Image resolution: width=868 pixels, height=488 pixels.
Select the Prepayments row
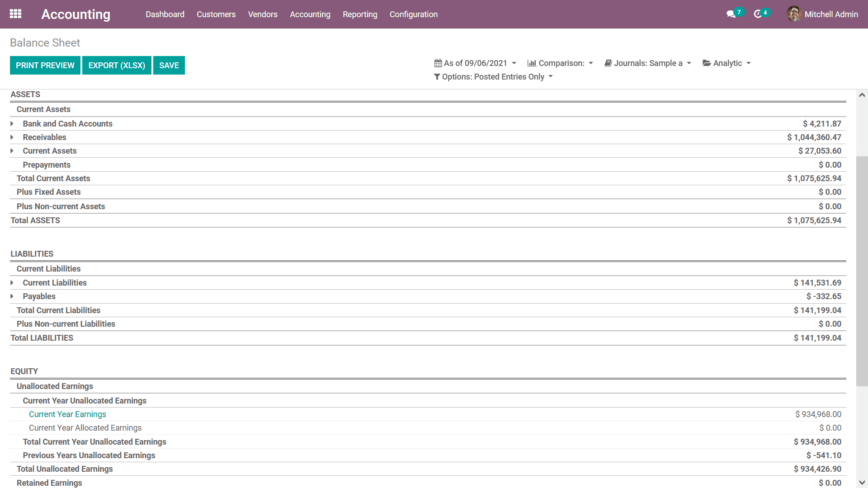click(428, 165)
